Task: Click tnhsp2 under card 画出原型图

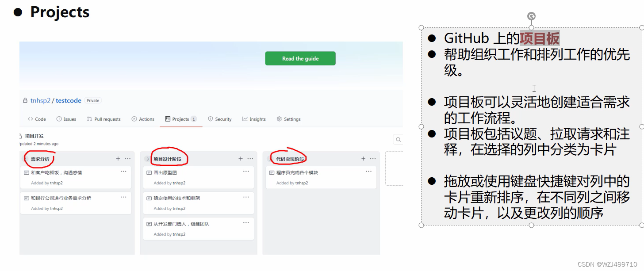Action: tap(179, 183)
